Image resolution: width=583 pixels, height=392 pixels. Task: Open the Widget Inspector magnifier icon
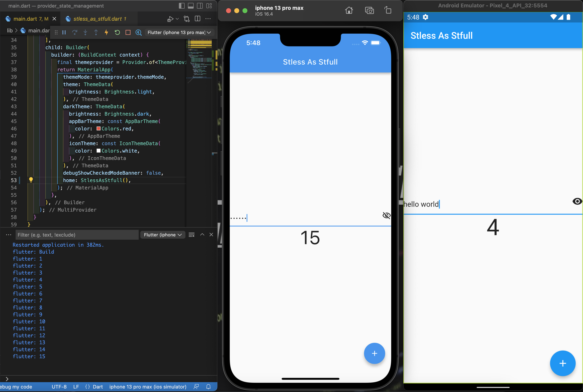point(138,32)
